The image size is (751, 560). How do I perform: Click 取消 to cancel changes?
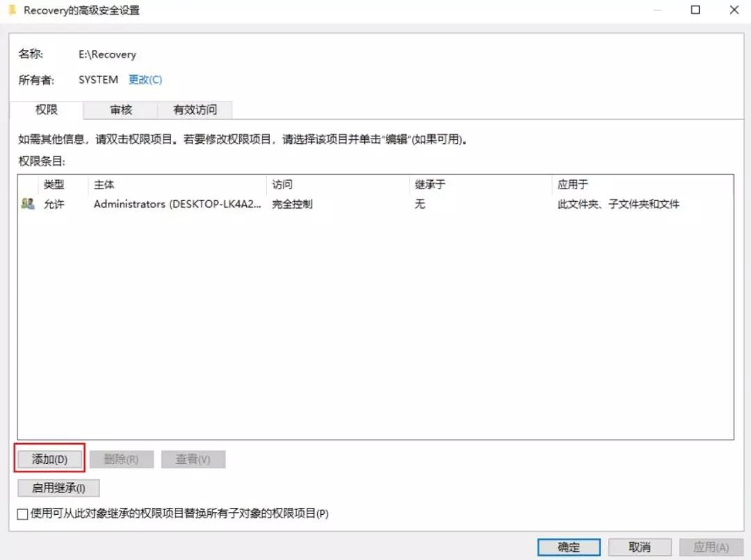[640, 547]
